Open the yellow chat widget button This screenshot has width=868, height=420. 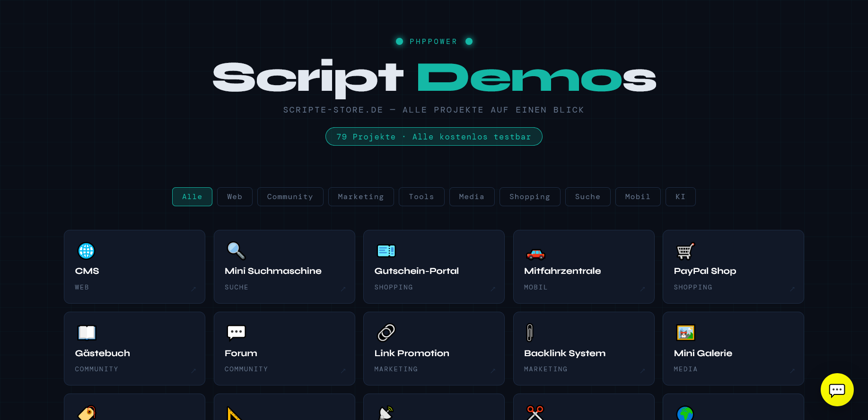click(837, 390)
